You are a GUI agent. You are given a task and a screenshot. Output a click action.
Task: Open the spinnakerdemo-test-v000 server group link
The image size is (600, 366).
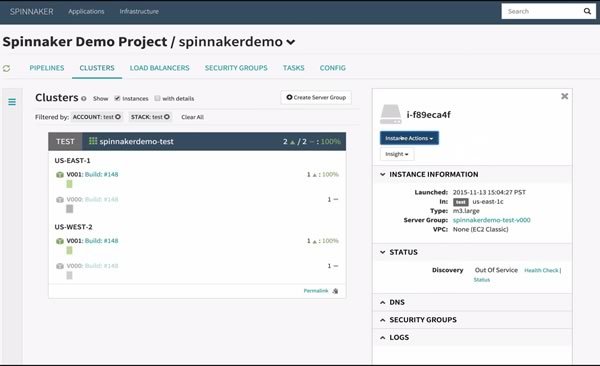point(491,220)
